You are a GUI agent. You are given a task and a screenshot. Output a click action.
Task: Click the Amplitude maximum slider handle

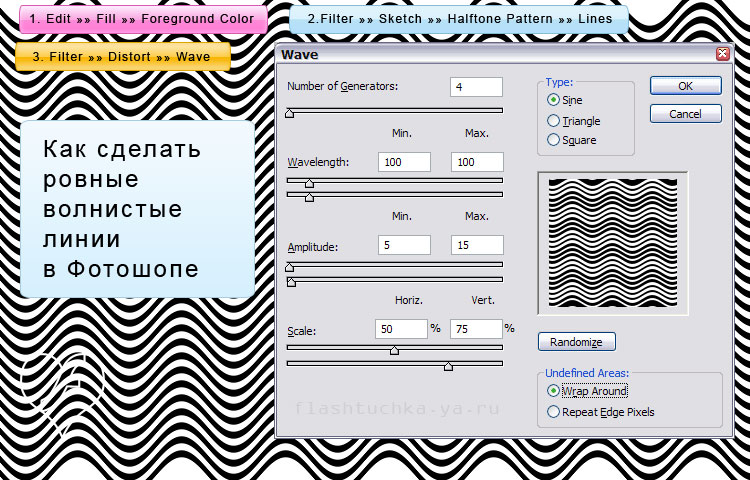tap(291, 282)
